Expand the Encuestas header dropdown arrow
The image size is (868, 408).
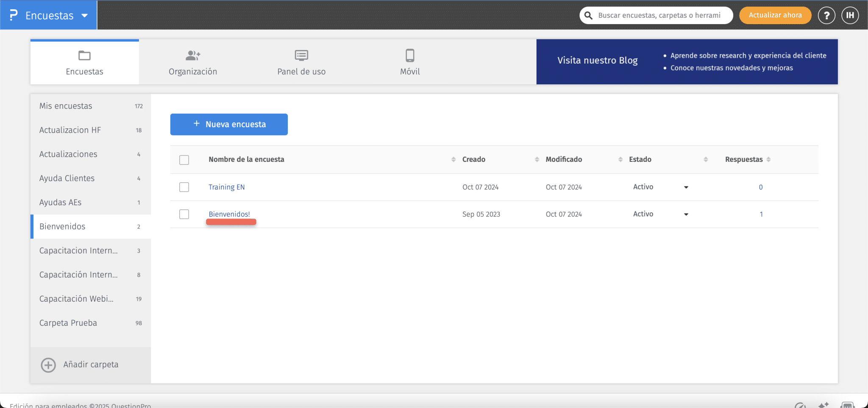tap(83, 15)
